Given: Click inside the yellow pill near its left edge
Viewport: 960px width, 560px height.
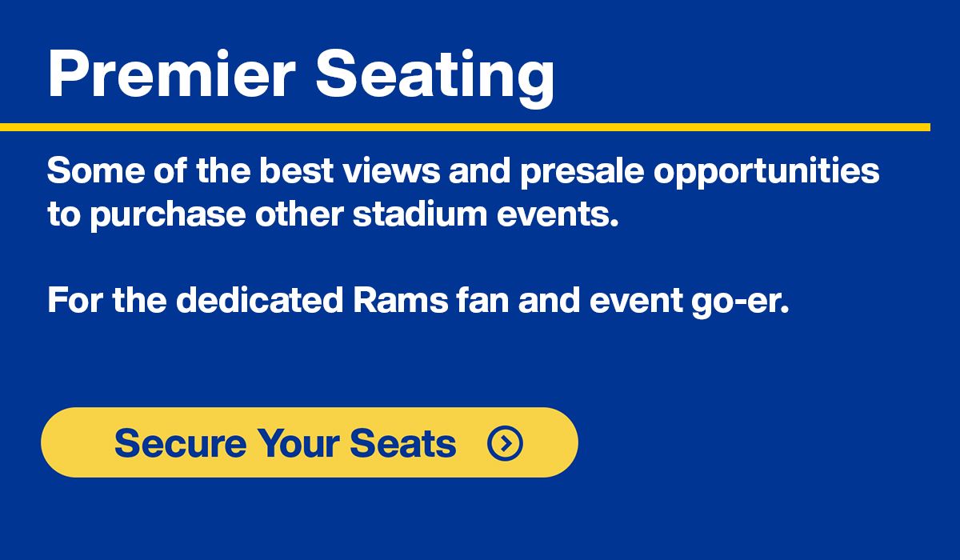Looking at the screenshot, I should [x=76, y=442].
